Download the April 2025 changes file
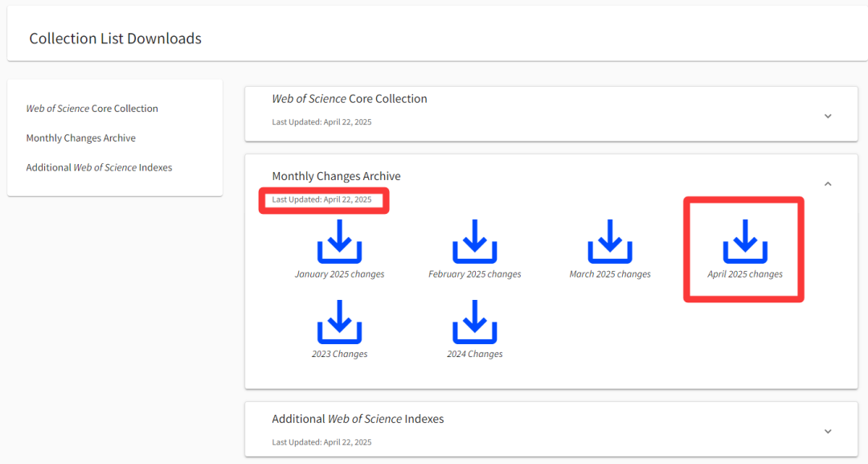The image size is (868, 464). coord(744,241)
